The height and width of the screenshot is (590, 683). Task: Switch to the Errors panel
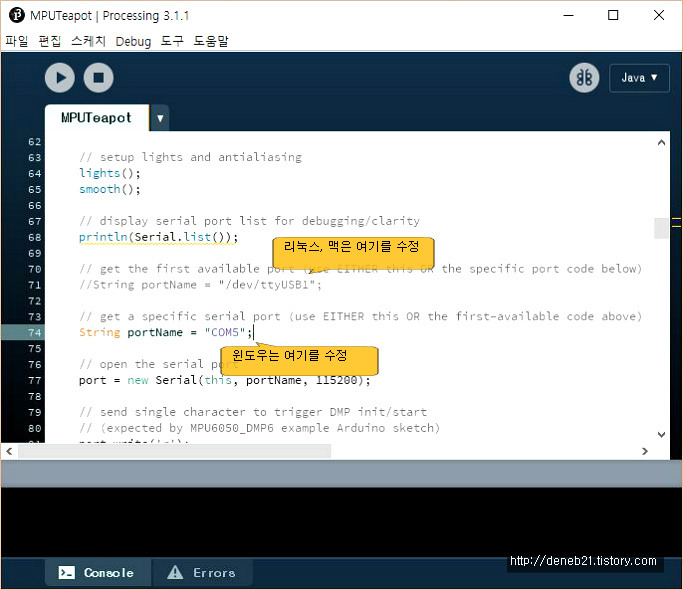tap(202, 573)
